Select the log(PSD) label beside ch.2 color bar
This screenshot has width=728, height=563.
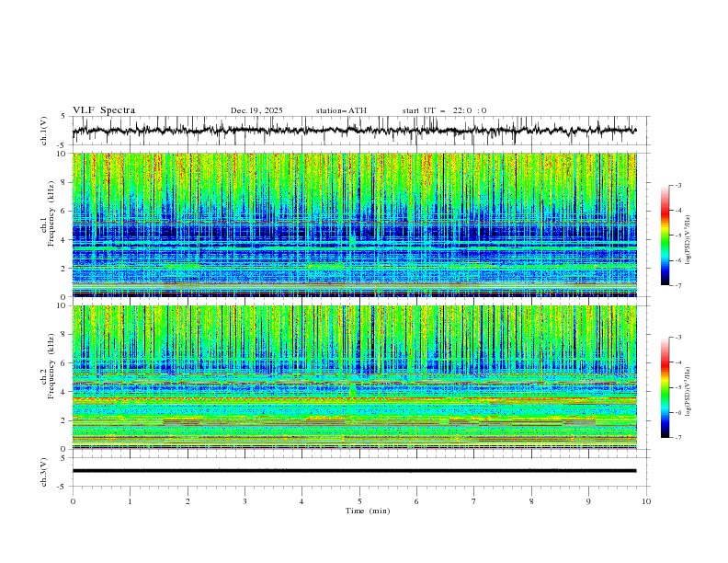click(x=688, y=391)
